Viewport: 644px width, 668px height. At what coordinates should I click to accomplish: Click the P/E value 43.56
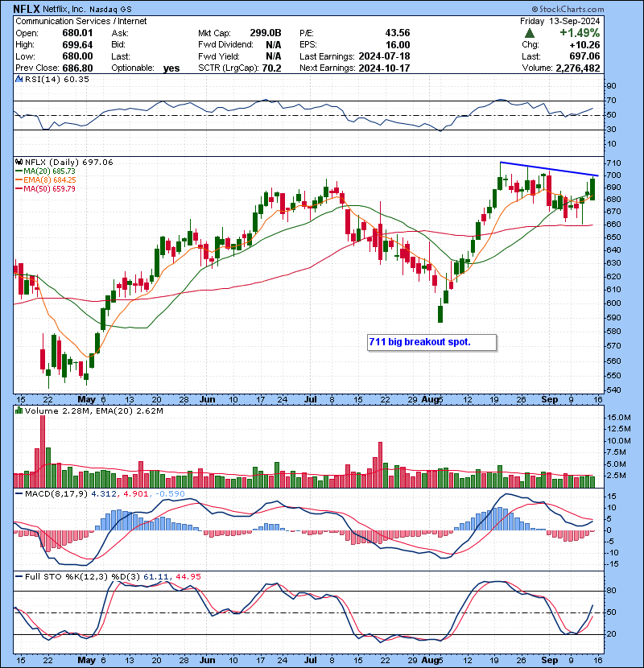(397, 33)
